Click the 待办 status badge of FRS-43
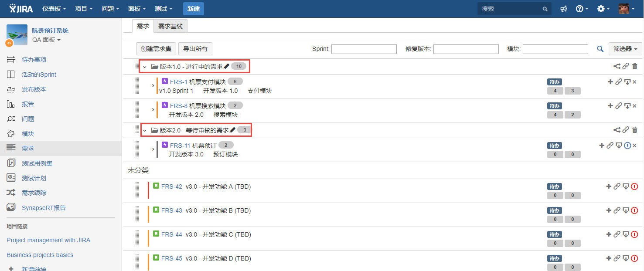644x271 pixels. pyautogui.click(x=555, y=210)
